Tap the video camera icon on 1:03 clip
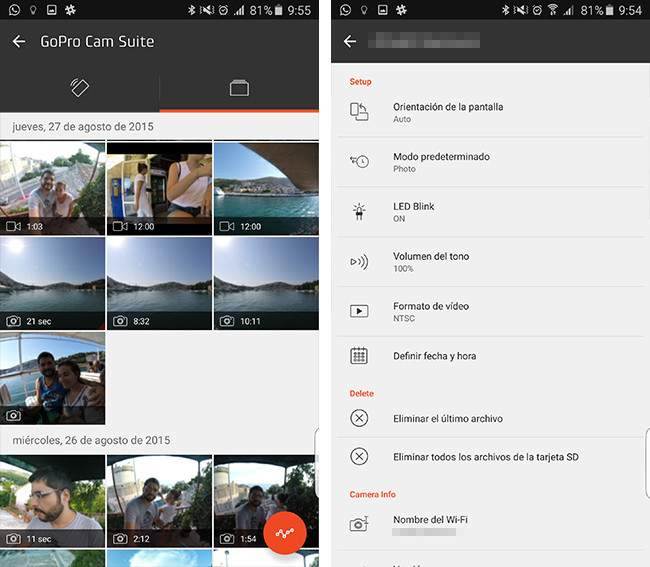650x567 pixels. click(13, 226)
